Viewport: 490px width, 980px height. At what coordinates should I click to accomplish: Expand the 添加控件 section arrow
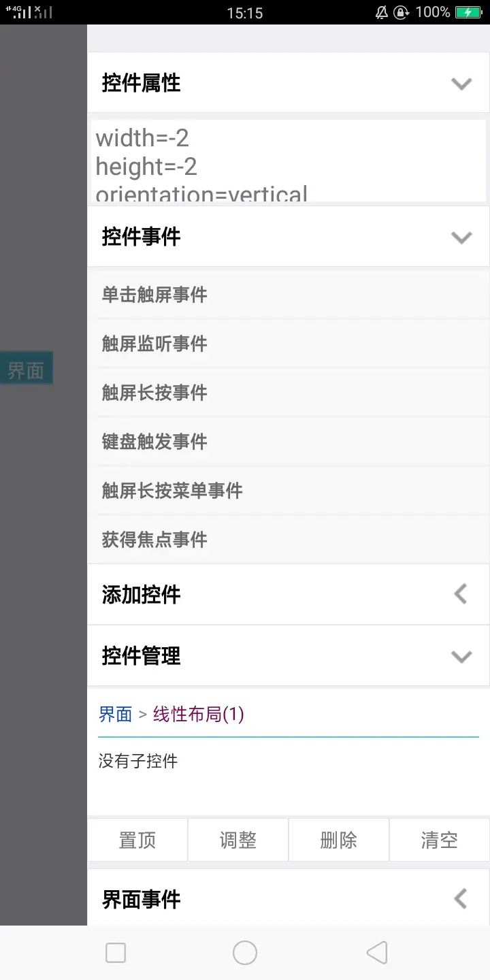(461, 594)
